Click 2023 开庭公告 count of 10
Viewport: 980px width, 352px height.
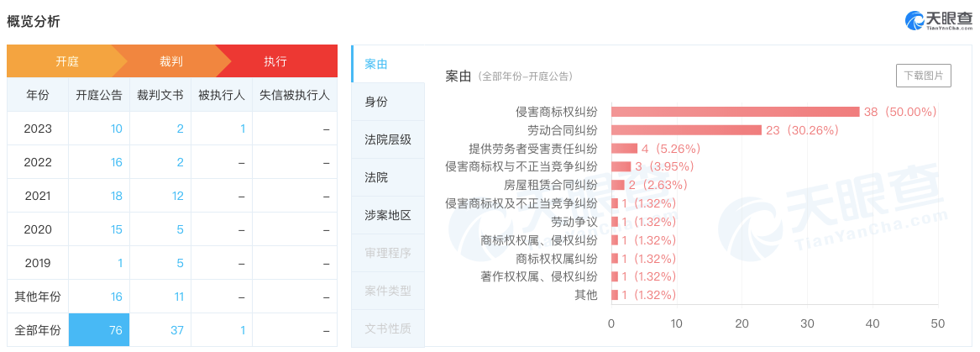(x=116, y=129)
